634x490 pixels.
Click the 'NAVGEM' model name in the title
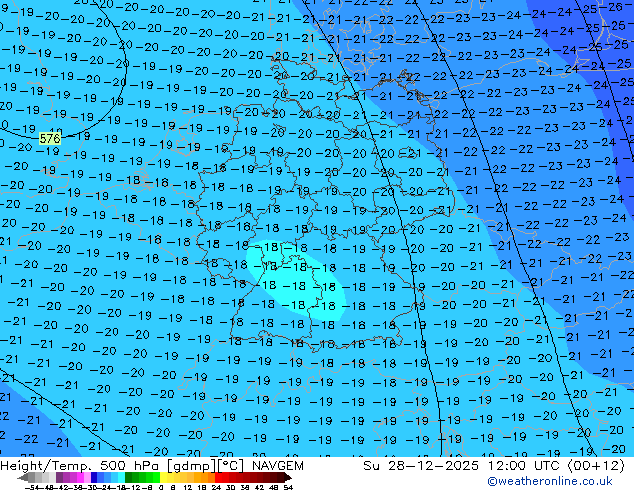tap(277, 466)
